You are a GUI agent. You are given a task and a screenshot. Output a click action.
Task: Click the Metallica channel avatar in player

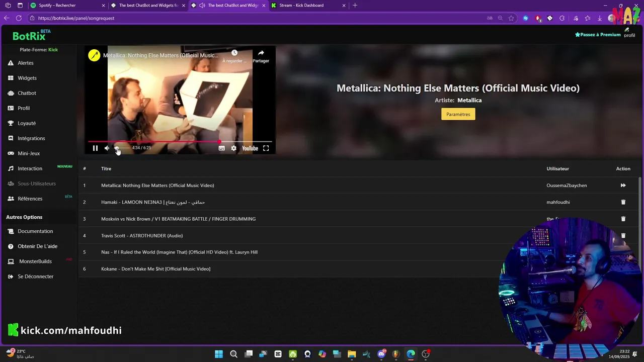pos(94,55)
